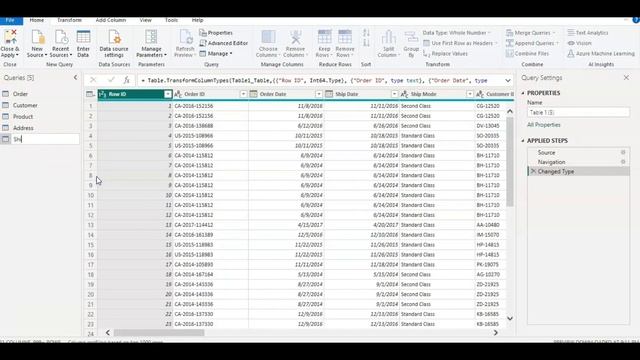Click Use First Row as Headers
The height and width of the screenshot is (360, 640).
point(460,43)
